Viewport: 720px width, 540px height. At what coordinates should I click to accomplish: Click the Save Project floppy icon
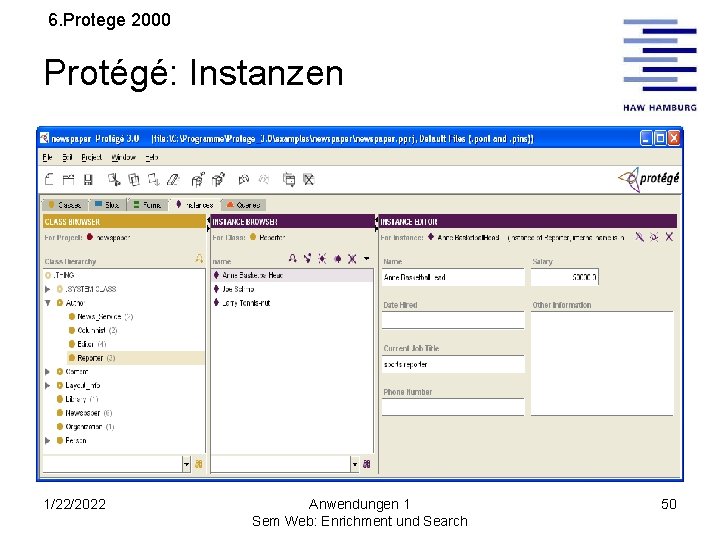pos(88,179)
